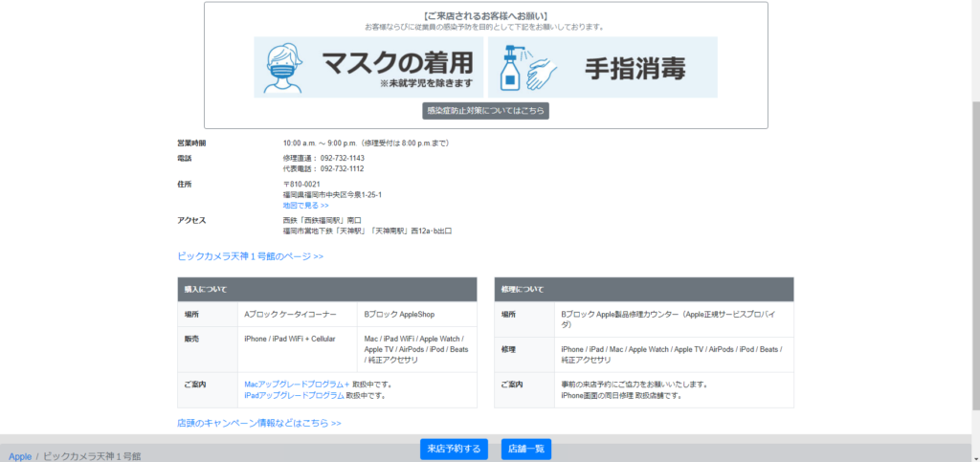The width and height of the screenshot is (980, 462).
Task: Click the アクセス label
Action: coord(191,220)
